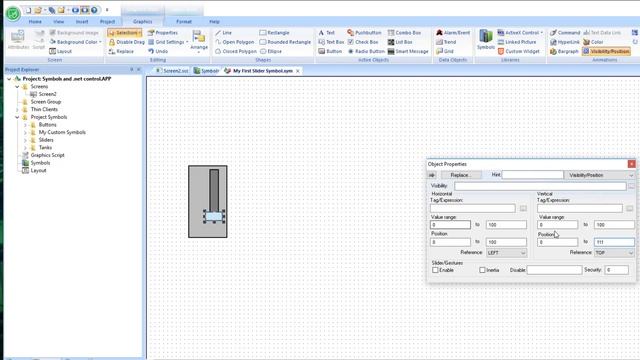
Task: Enable the Slider/Gestures Enable checkbox
Action: [435, 270]
